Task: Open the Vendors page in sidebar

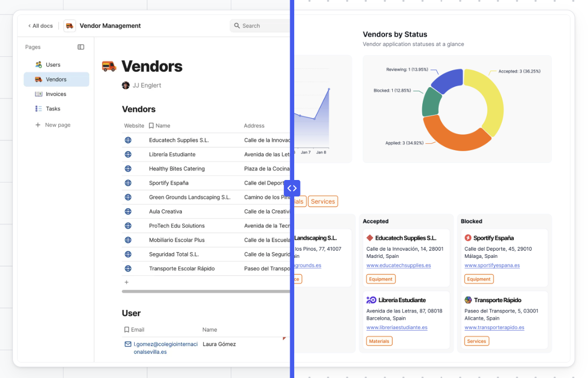Action: click(x=56, y=79)
